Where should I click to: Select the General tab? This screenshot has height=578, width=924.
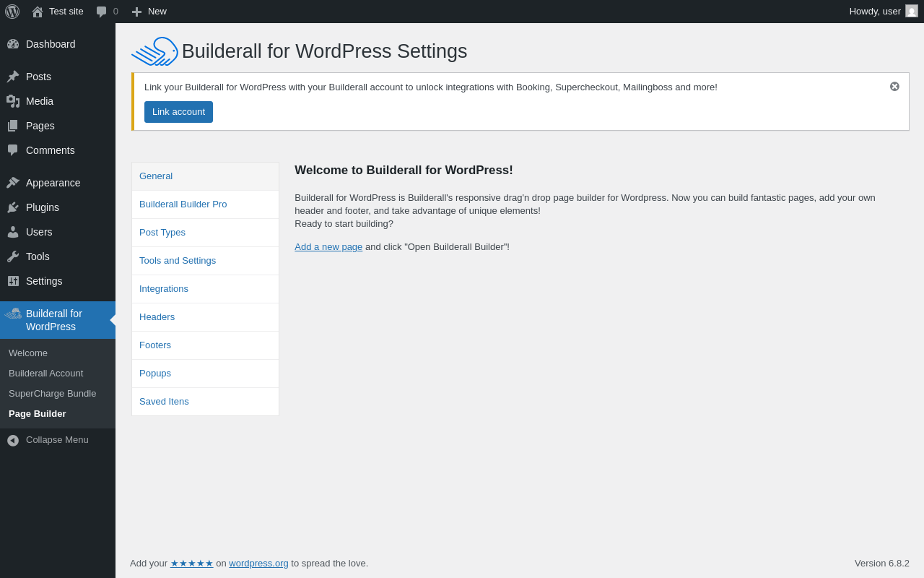click(x=205, y=176)
